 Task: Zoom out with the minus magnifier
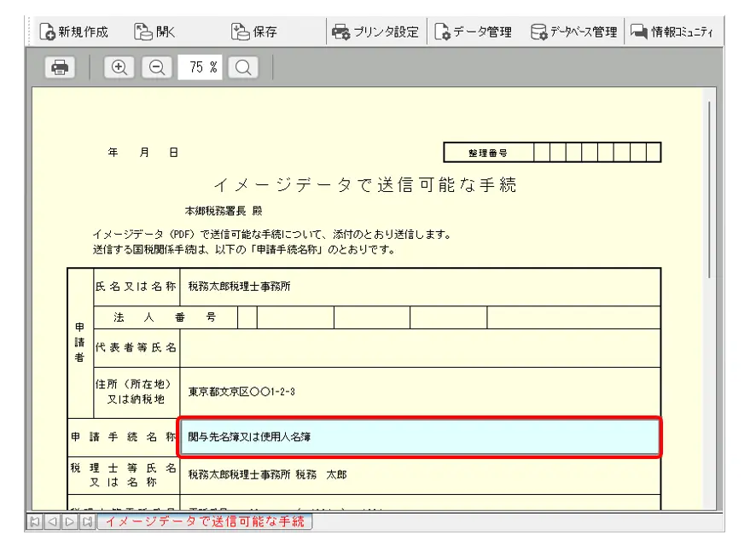(155, 67)
